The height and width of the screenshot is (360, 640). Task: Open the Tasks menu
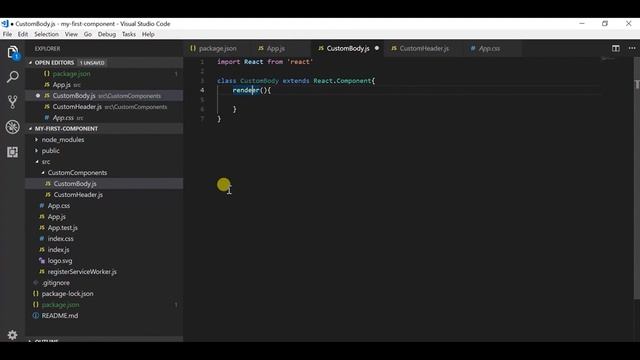pyautogui.click(x=129, y=34)
